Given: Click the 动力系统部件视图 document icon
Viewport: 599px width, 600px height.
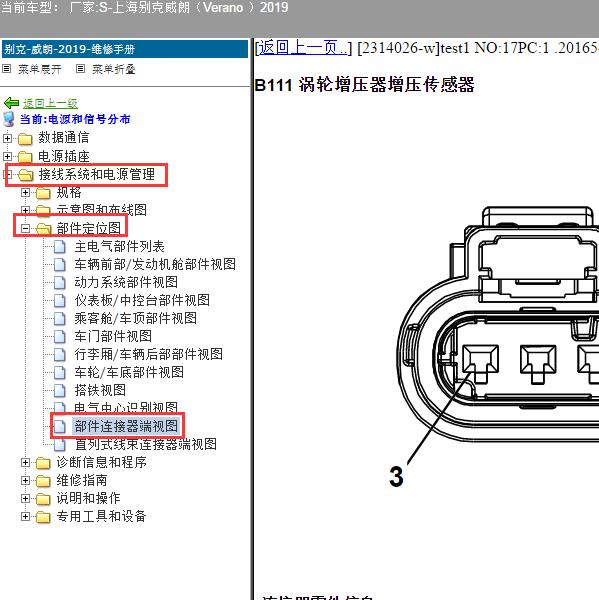Looking at the screenshot, I should 59,283.
